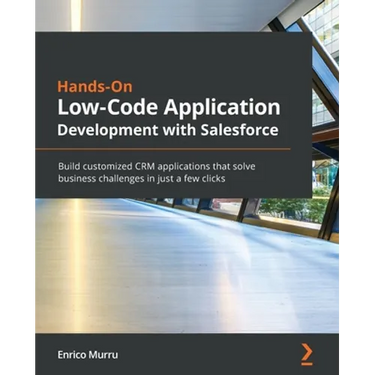Click 'business challenges in just a few clicks'
This screenshot has width=375, height=375.
coord(142,179)
